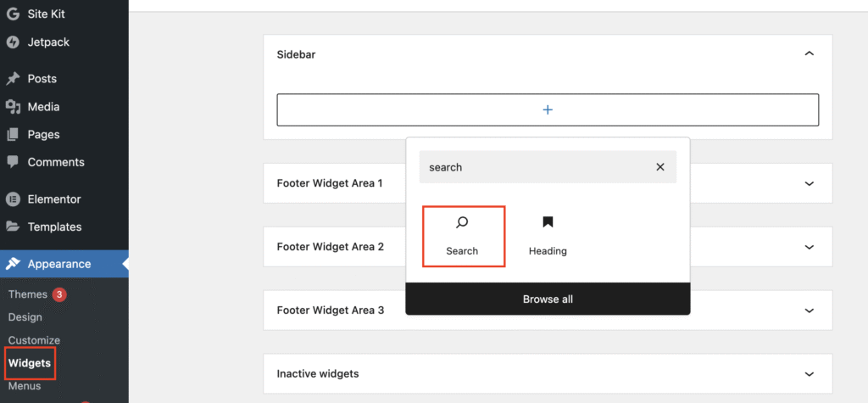The width and height of the screenshot is (868, 403).
Task: Click the Templates folder icon
Action: 13,227
